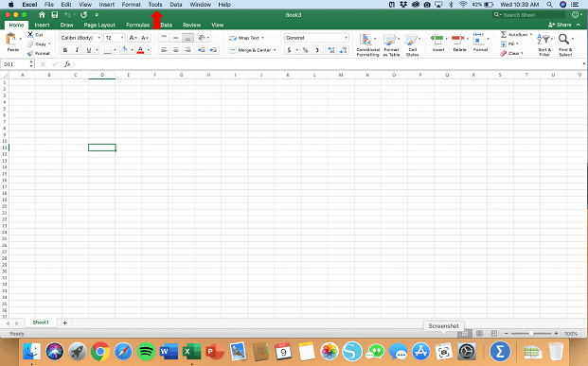The width and height of the screenshot is (588, 366).
Task: Adjust the zoom slider handle
Action: click(x=531, y=333)
